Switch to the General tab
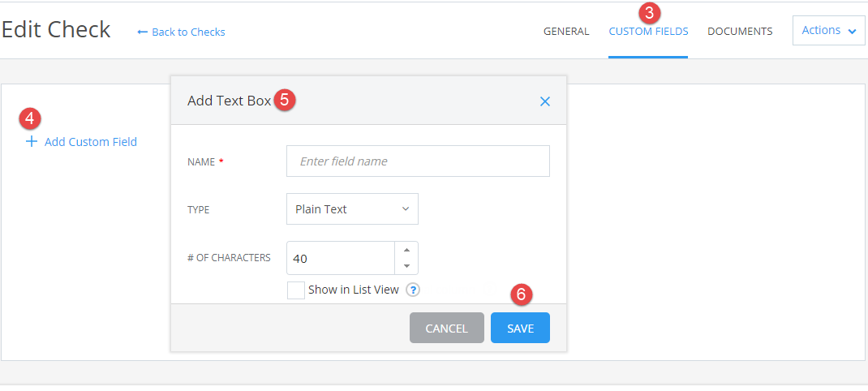868x391 pixels. coord(566,32)
